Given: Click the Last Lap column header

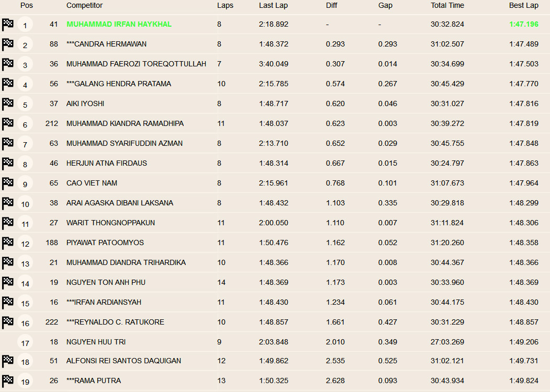Looking at the screenshot, I should [273, 5].
